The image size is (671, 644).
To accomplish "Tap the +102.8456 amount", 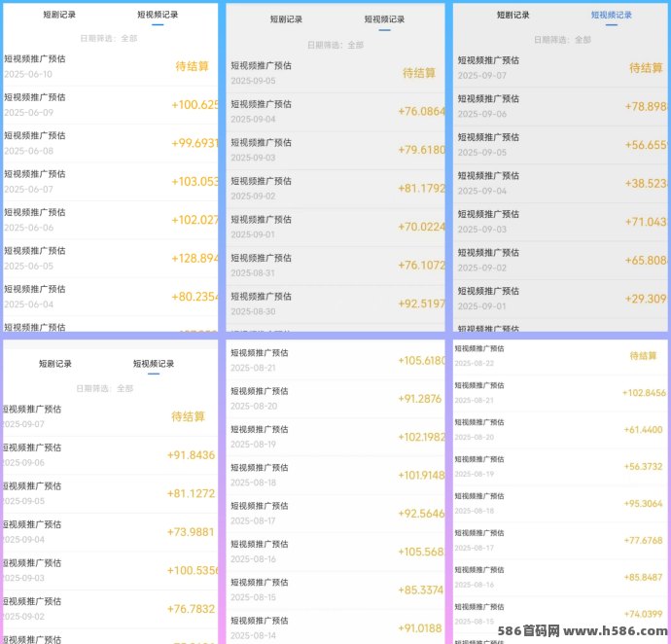I will pyautogui.click(x=644, y=393).
